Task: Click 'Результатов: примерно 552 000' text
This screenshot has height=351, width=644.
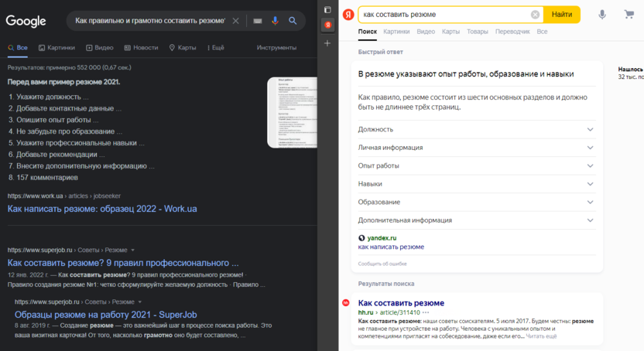Action: (x=70, y=67)
